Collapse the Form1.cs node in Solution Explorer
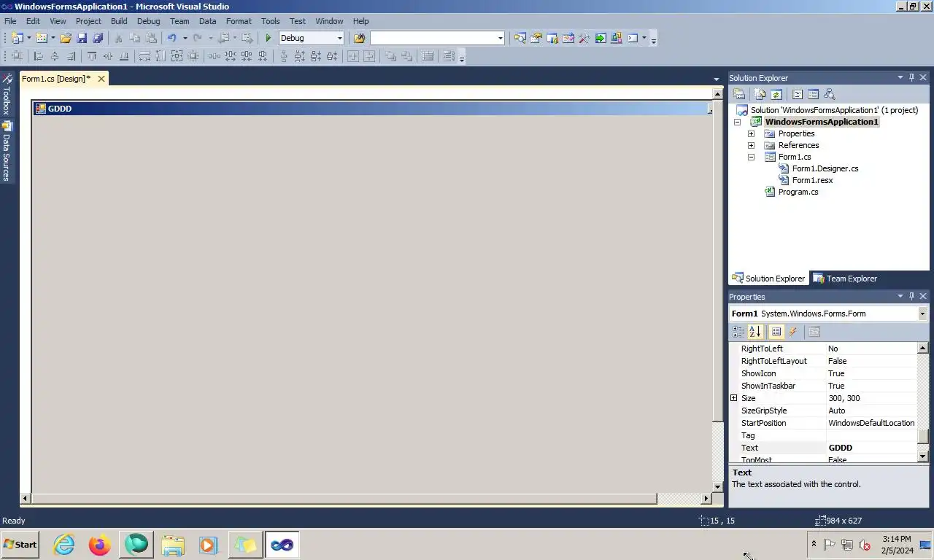 751,157
